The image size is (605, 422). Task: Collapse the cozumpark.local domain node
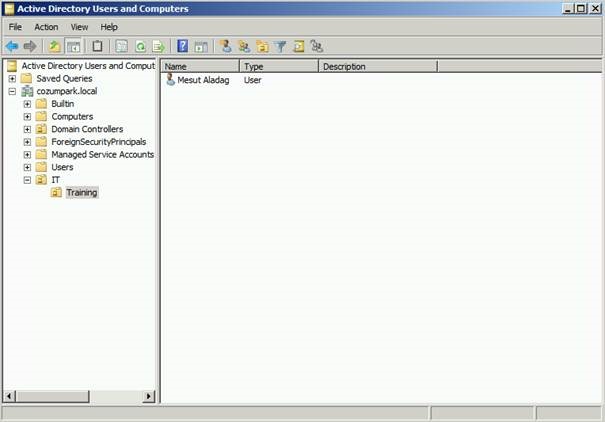(x=12, y=91)
